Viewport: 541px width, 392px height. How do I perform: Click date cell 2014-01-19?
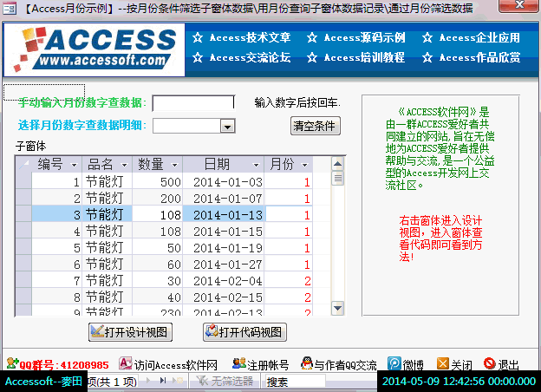pyautogui.click(x=224, y=247)
